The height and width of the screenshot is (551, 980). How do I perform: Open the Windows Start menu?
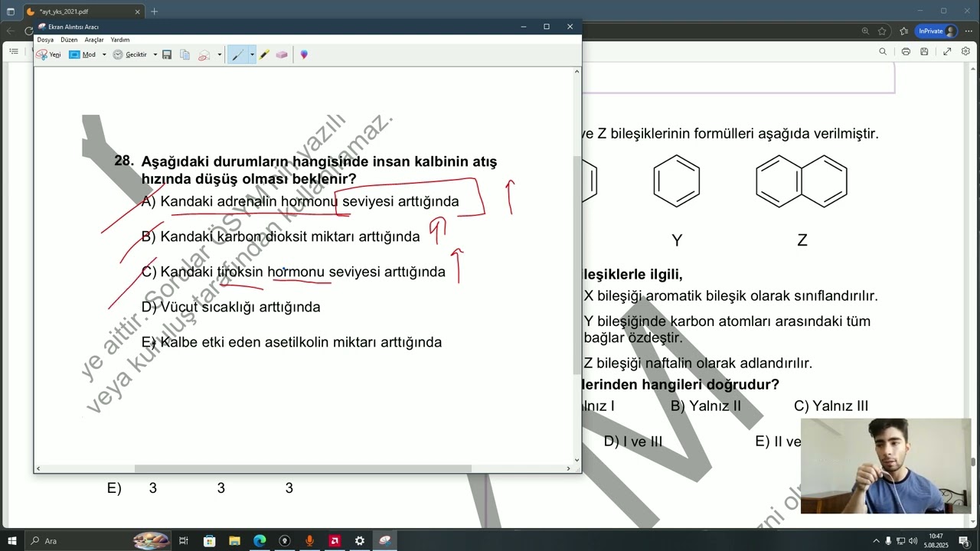click(x=11, y=541)
